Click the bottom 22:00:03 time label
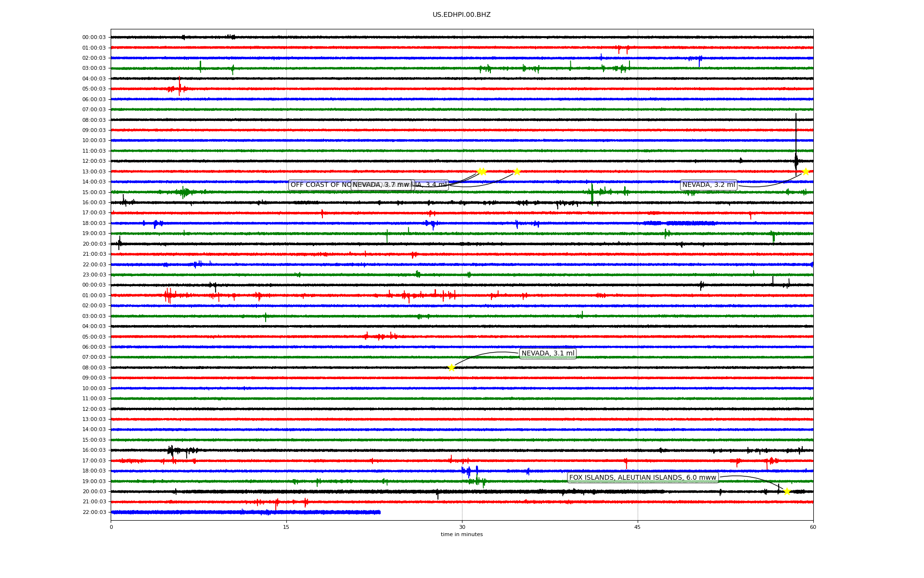 (x=94, y=512)
